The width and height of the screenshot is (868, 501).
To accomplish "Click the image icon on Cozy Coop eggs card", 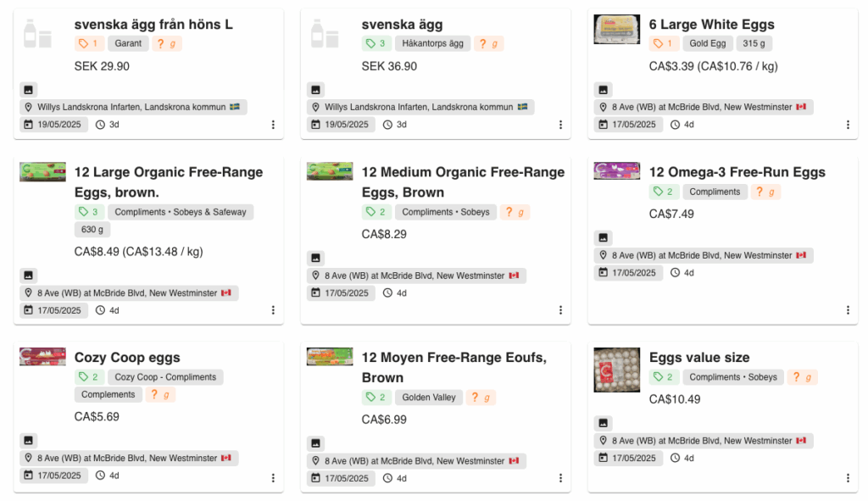I will pos(28,441).
